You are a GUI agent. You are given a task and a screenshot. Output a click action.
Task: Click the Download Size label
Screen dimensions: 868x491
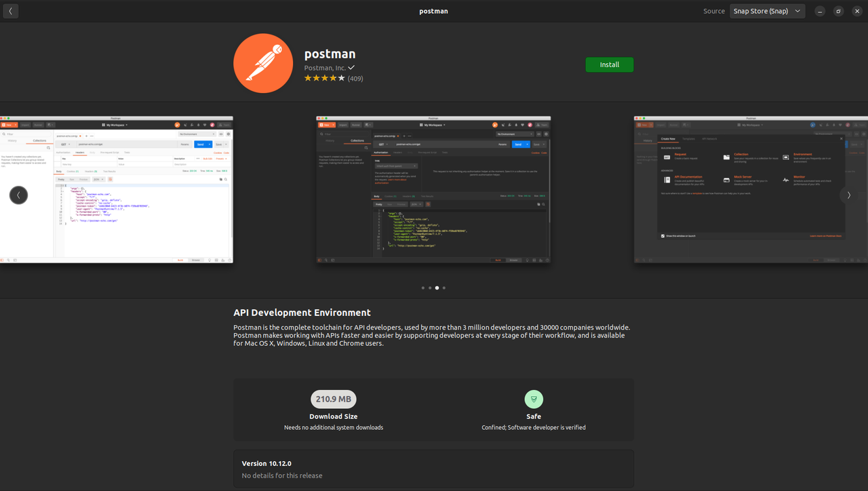pyautogui.click(x=334, y=416)
